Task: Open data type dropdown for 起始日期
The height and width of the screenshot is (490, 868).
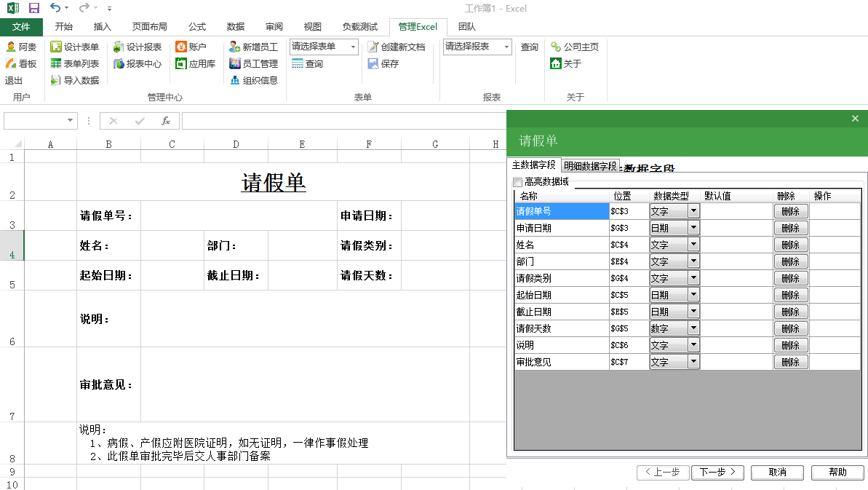Action: pos(693,295)
